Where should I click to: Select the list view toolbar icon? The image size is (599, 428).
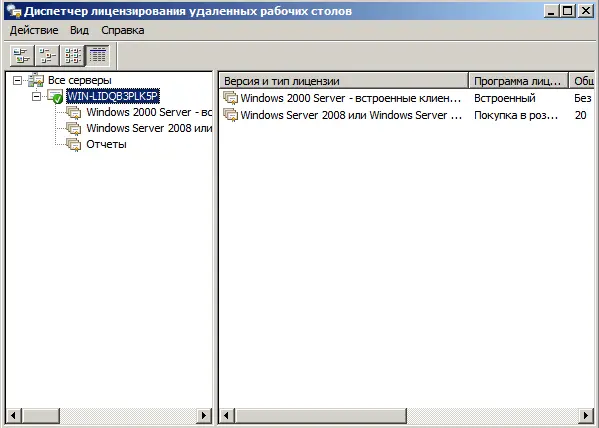[x=72, y=56]
